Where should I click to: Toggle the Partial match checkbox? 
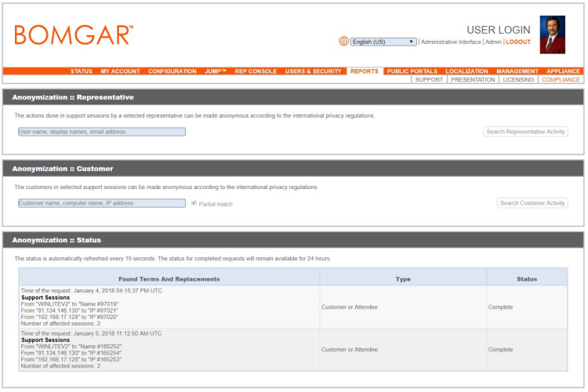coord(194,203)
